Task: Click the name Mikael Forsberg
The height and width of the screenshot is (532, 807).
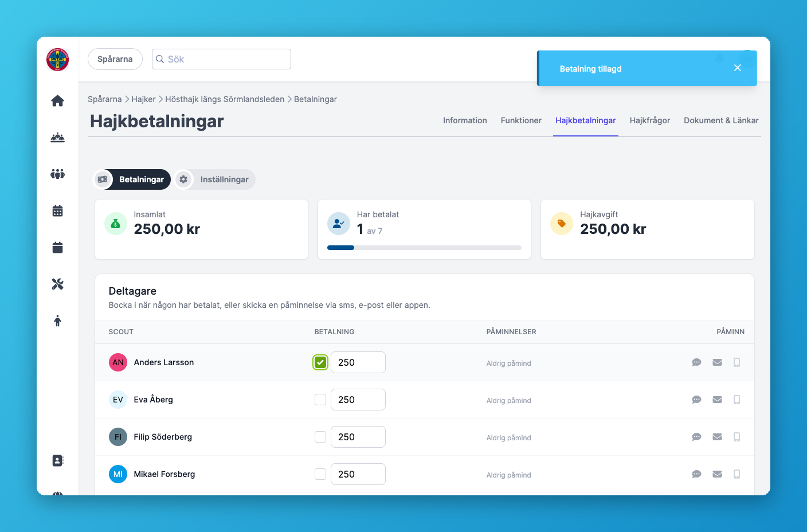Action: tap(164, 474)
